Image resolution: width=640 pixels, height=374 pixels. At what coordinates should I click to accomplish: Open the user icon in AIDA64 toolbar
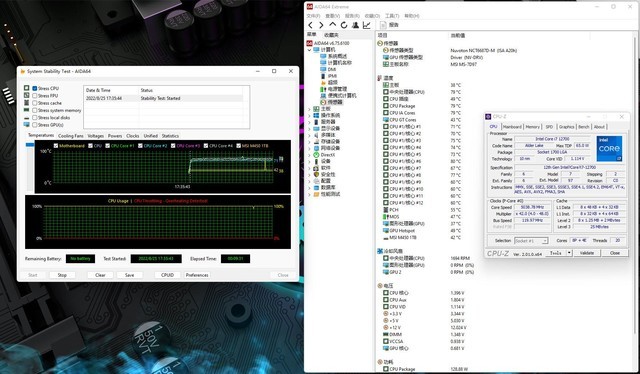[355, 25]
